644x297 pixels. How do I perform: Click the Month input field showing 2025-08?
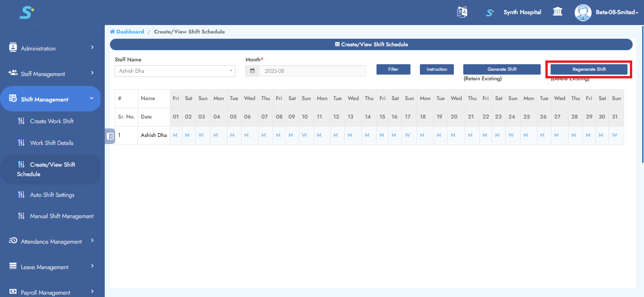311,71
